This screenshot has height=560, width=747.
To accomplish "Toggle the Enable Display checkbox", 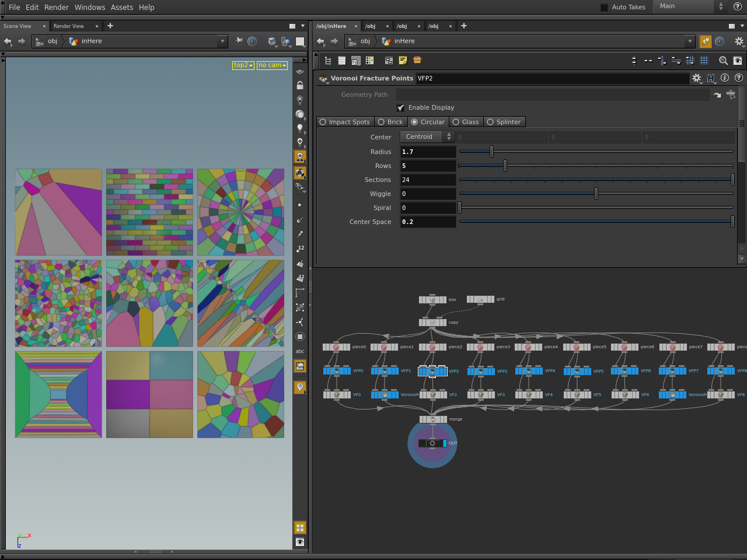I will pos(400,108).
